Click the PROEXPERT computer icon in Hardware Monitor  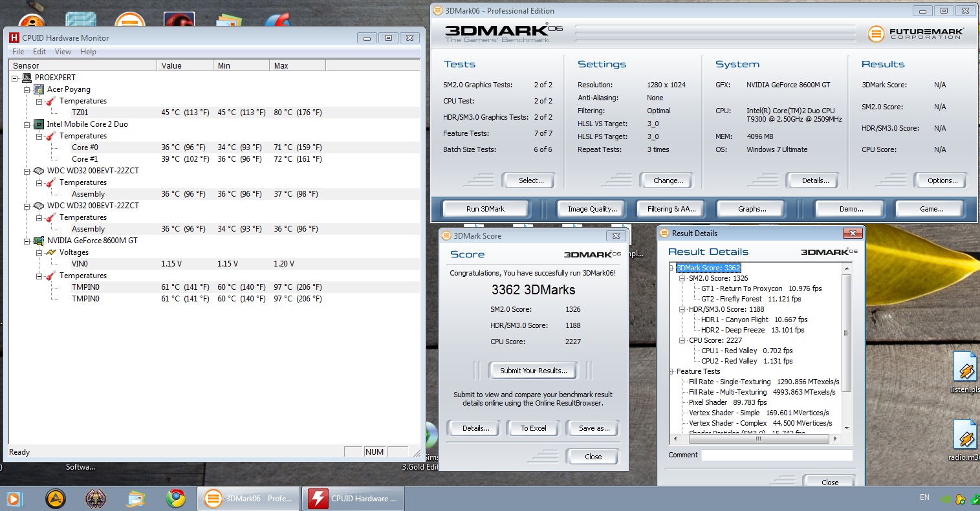click(27, 78)
